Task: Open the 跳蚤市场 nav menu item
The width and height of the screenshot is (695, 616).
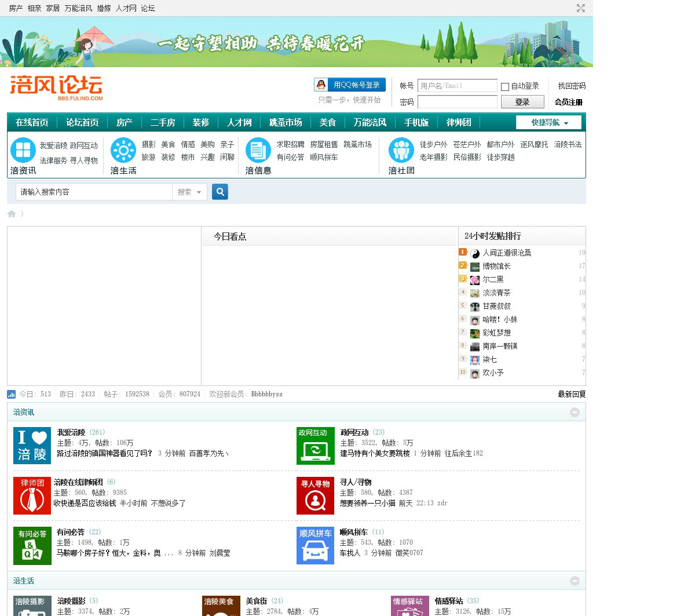Action: (x=286, y=122)
